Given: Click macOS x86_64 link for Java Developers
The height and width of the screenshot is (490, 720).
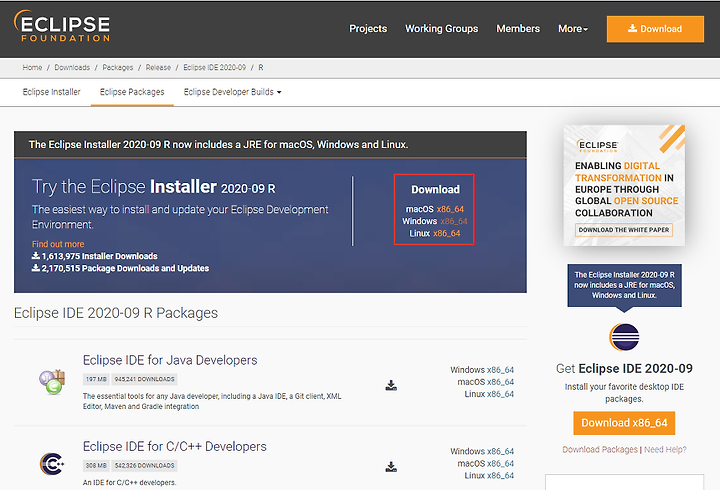Looking at the screenshot, I should pyautogui.click(x=500, y=382).
